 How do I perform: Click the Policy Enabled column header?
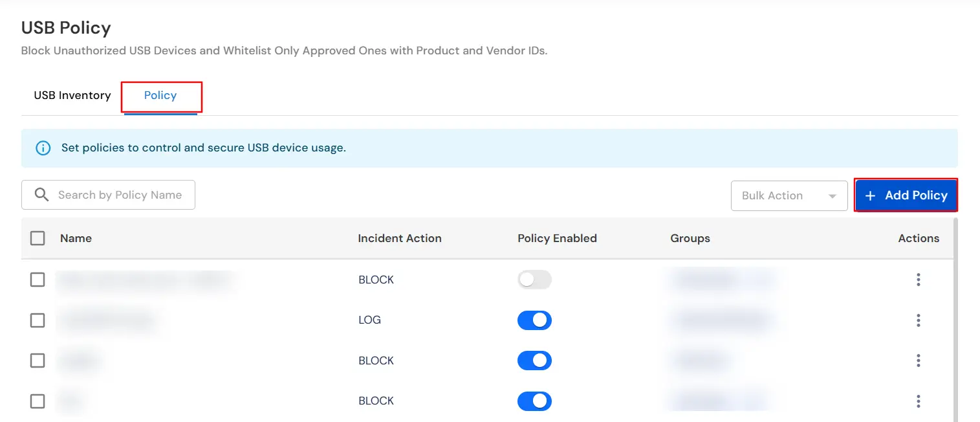tap(557, 238)
